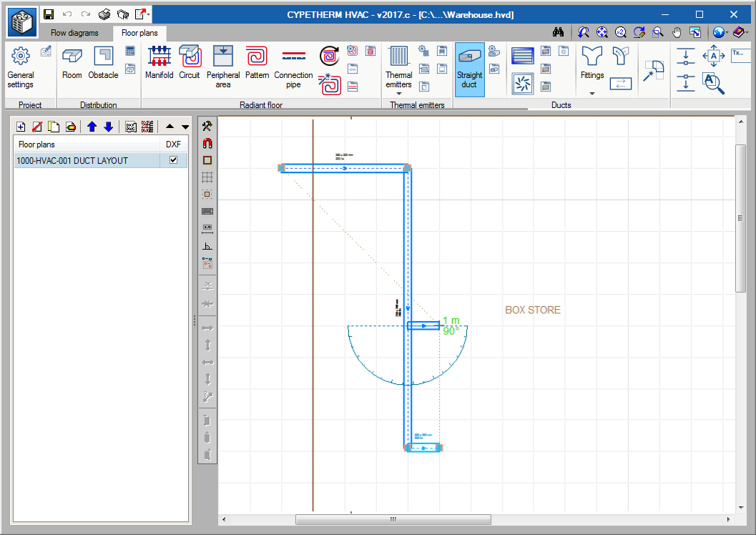Click the Room tool

point(72,62)
